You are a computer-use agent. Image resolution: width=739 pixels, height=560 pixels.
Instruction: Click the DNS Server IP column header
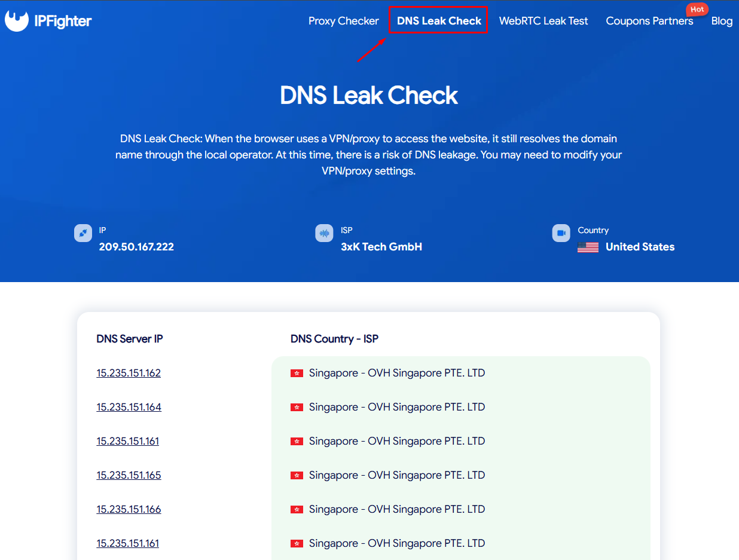coord(130,339)
